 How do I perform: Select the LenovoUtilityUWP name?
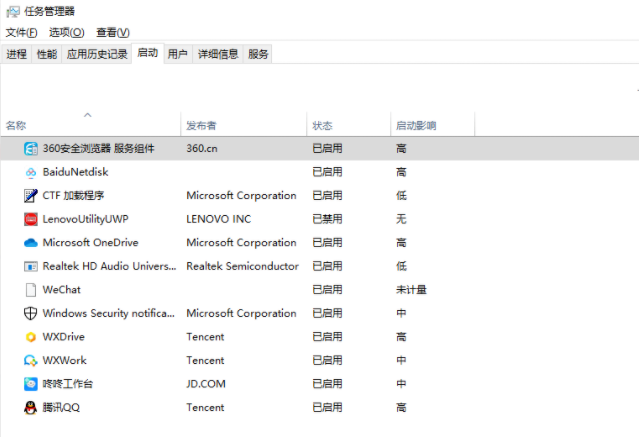85,219
